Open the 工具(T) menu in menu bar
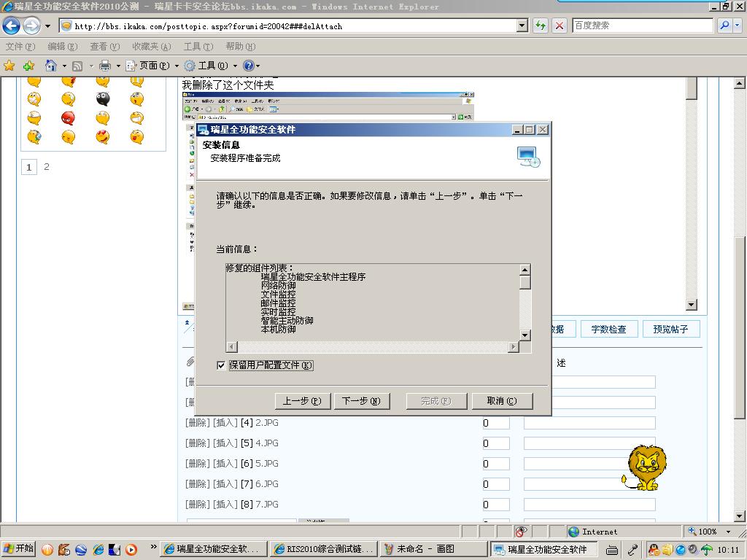The image size is (747, 560). [198, 46]
